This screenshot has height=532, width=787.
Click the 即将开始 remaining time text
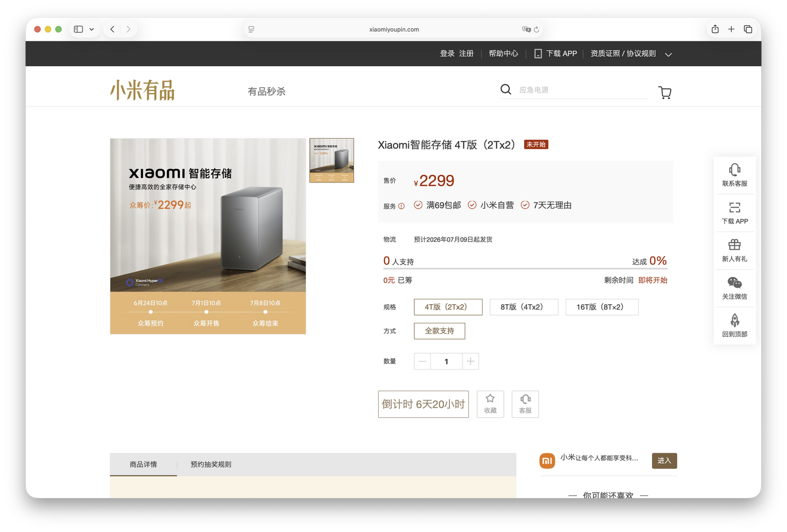click(x=653, y=280)
